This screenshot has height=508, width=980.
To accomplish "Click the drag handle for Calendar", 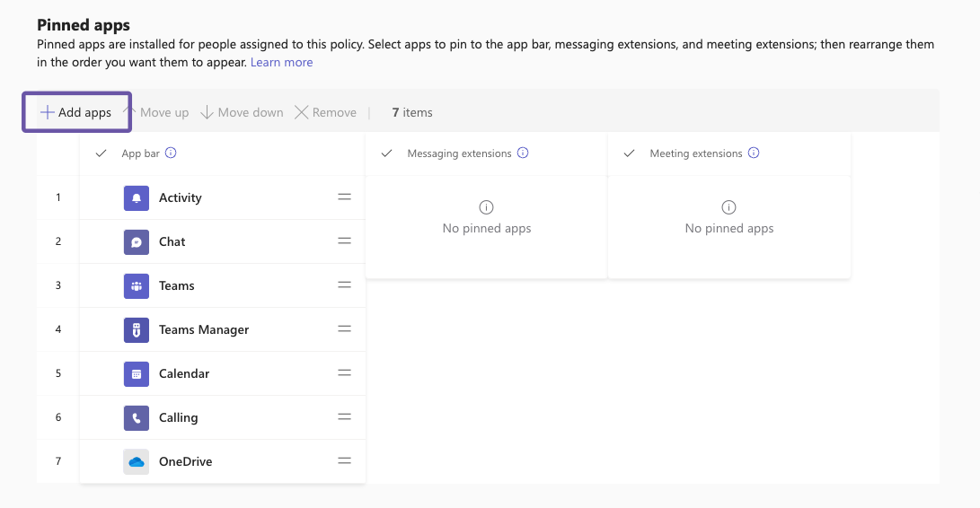I will point(344,373).
